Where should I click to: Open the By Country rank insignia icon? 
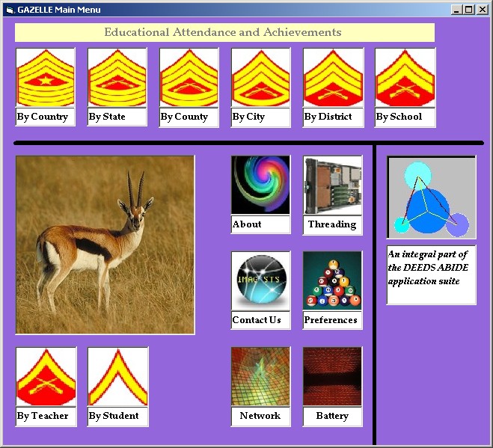pos(46,78)
